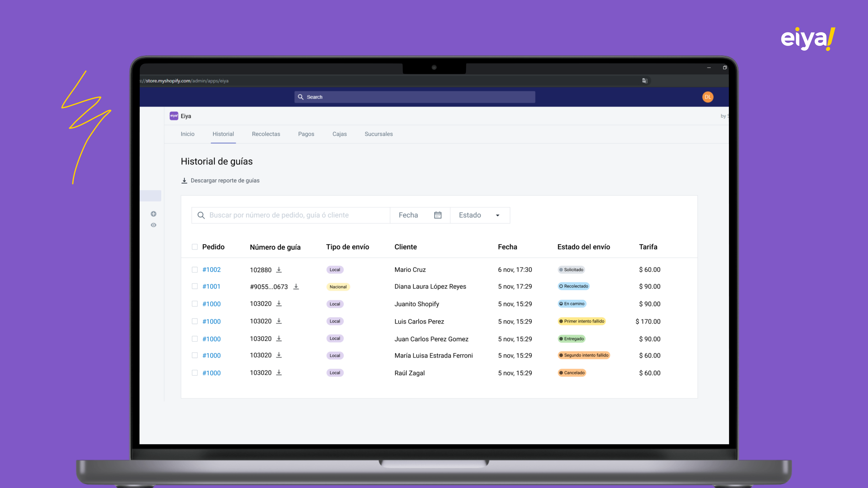Click the Segundo intento fallido badge
Viewport: 868px width, 488px height.
[584, 355]
